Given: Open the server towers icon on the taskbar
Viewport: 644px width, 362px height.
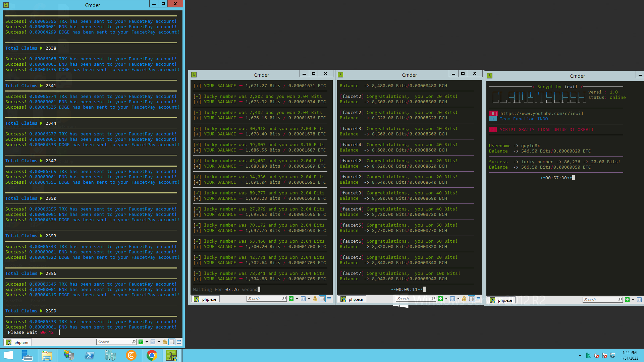Looking at the screenshot, I should tap(110, 355).
